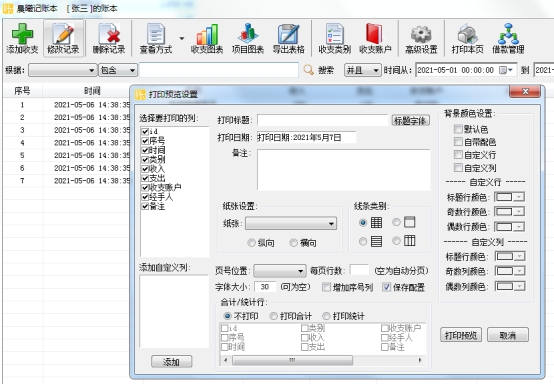
Task: Open 自定义行 标题行颜色 color dropdown
Action: pos(509,197)
